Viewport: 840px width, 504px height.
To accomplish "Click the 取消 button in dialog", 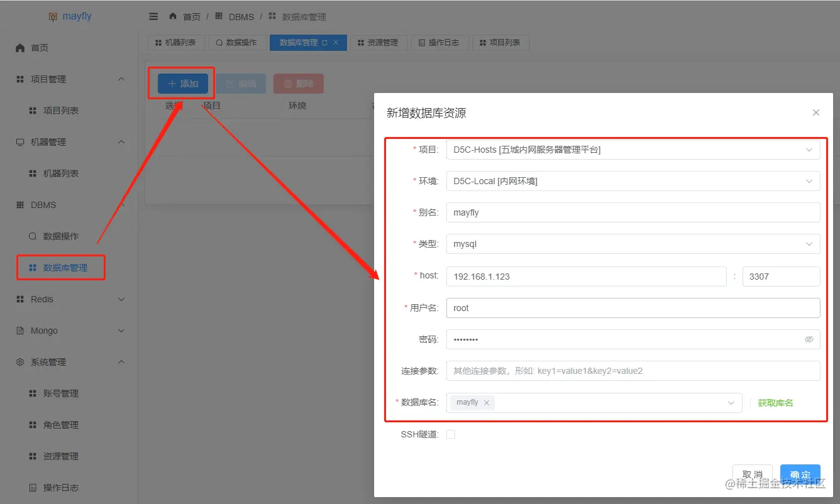I will click(753, 474).
